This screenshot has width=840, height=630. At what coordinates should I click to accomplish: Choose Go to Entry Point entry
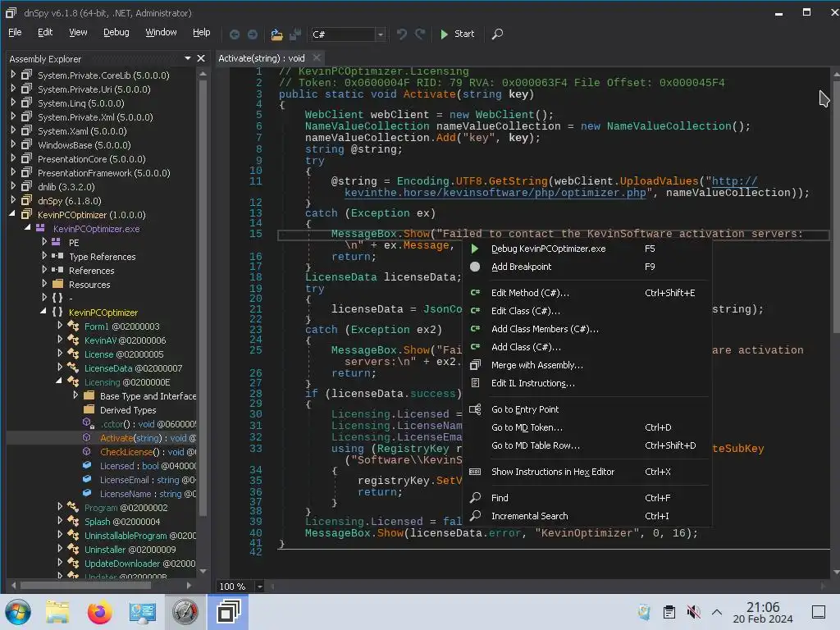587,409
